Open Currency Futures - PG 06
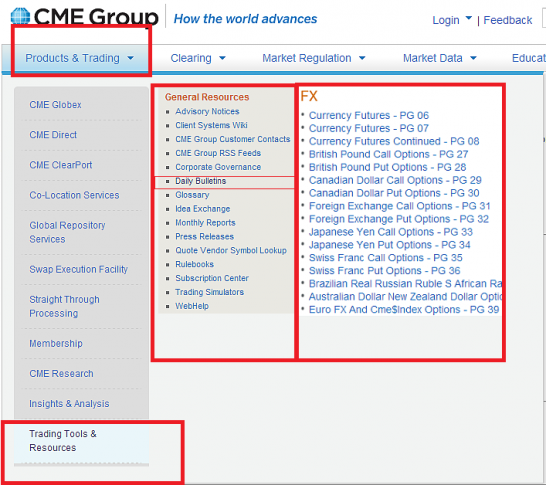Viewport: 546px width, 485px height. tap(369, 115)
